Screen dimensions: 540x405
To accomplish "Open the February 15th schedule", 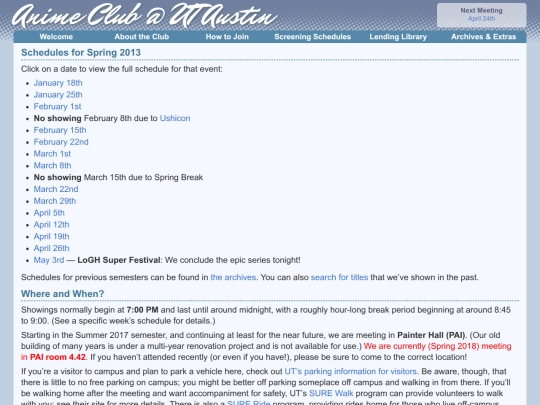I will point(60,130).
